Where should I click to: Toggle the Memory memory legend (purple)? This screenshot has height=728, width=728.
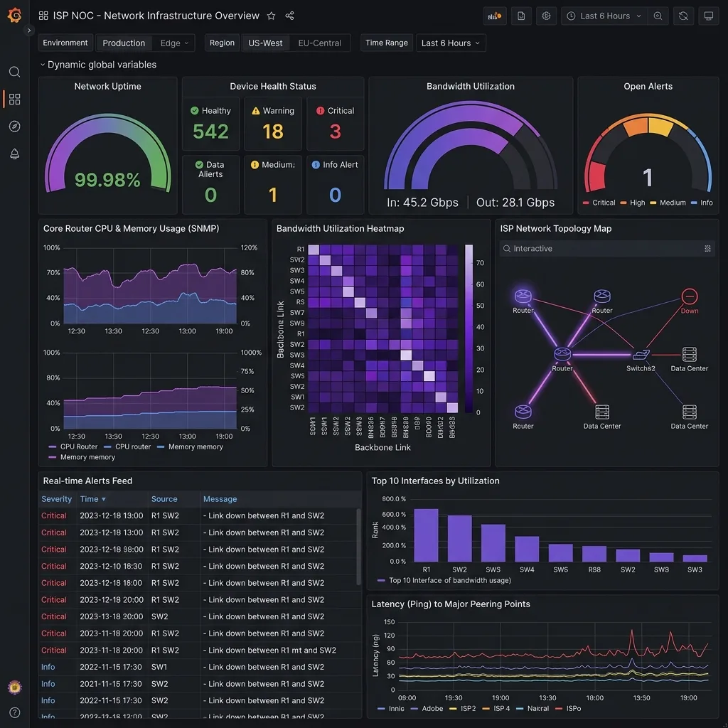point(82,457)
